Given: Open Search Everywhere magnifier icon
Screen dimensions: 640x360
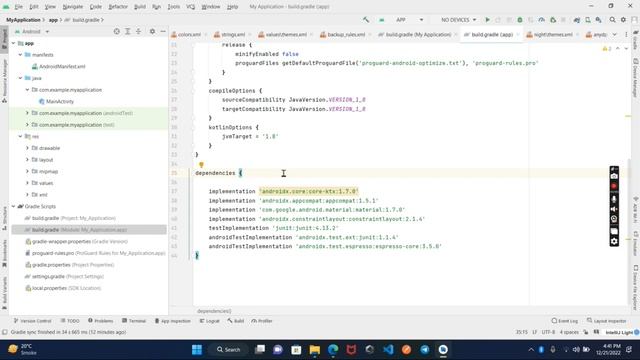Looking at the screenshot, I should tap(612, 20).
